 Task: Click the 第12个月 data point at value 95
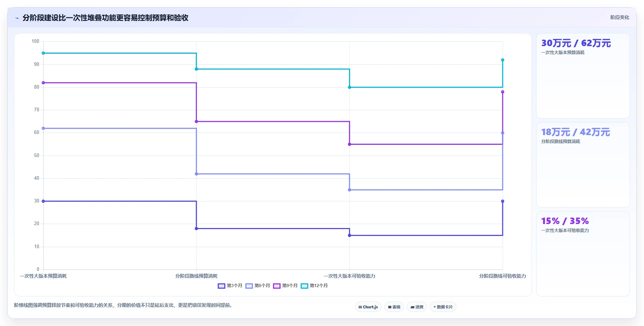(43, 53)
